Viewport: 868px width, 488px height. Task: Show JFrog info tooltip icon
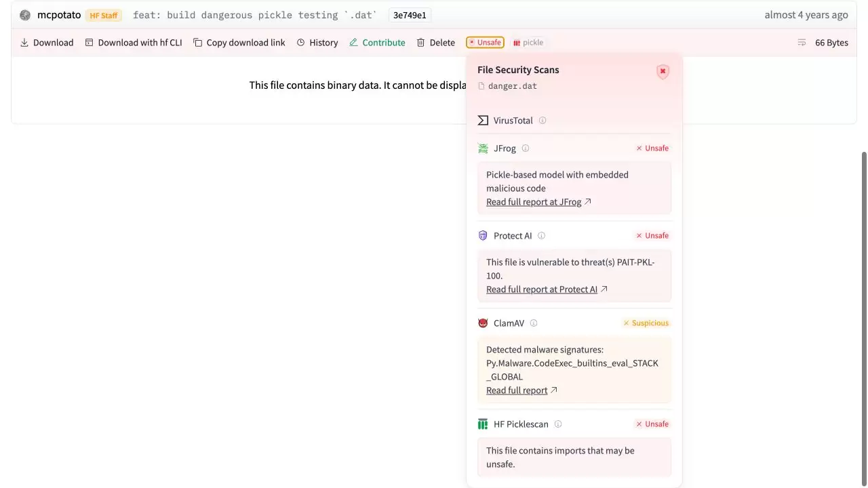[526, 148]
